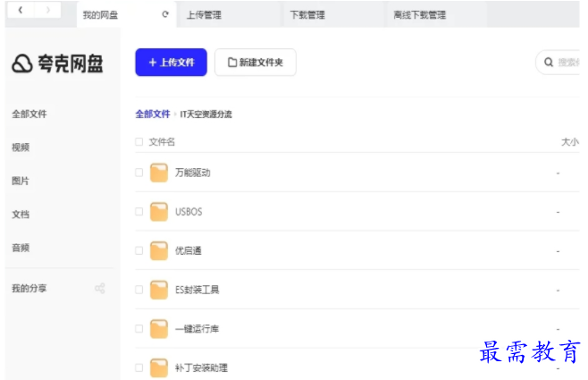Click the folder name ES封装工具

point(197,290)
